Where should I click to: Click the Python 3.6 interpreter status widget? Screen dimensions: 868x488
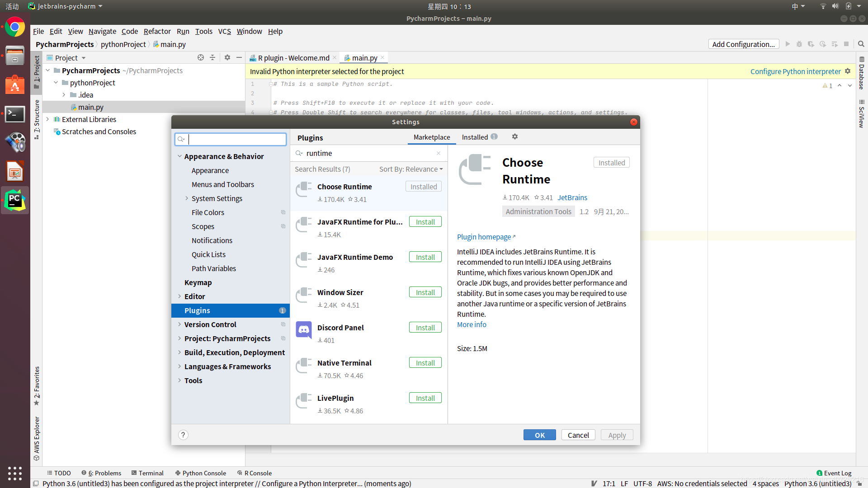[817, 483]
